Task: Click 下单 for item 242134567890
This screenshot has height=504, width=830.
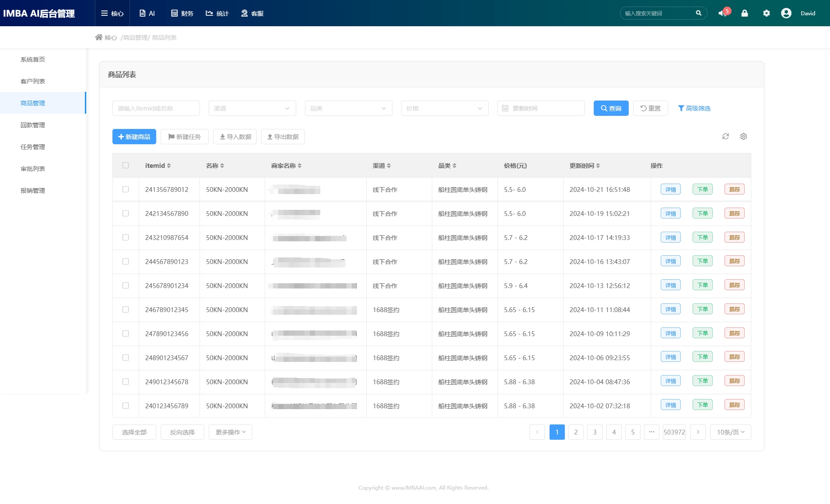Action: click(702, 213)
